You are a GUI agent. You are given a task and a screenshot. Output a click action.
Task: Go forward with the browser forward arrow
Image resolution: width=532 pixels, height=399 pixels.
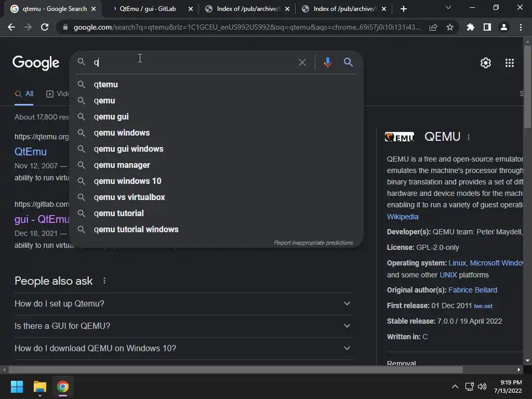[x=28, y=27]
